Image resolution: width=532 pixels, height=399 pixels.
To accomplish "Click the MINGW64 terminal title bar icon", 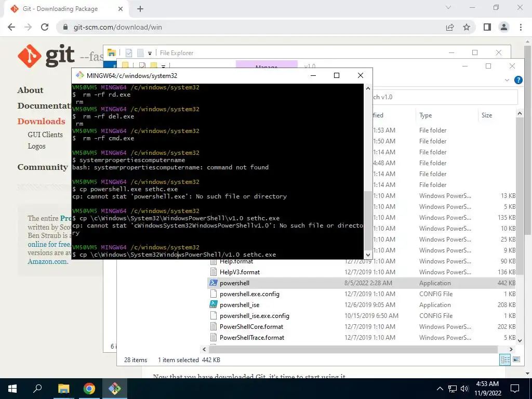I will [79, 75].
